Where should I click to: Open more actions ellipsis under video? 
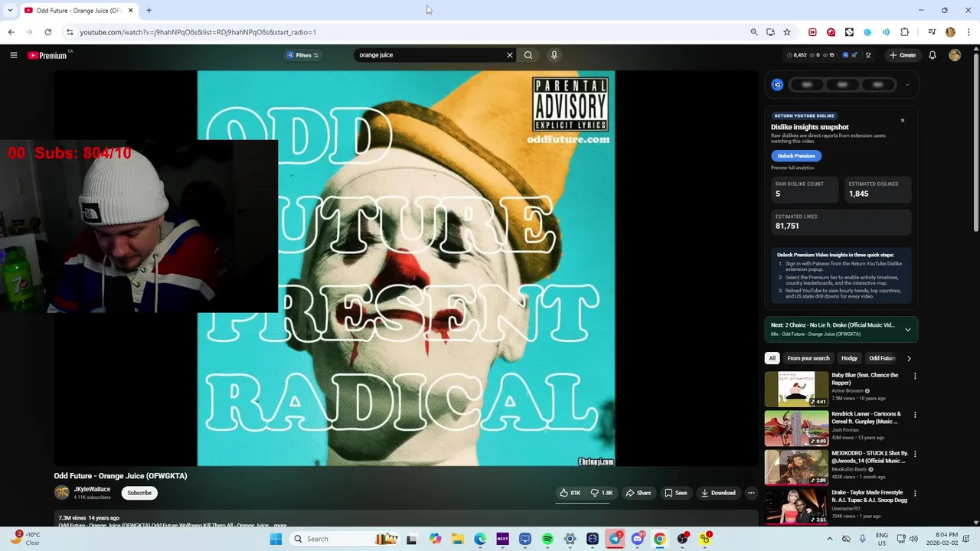point(751,493)
